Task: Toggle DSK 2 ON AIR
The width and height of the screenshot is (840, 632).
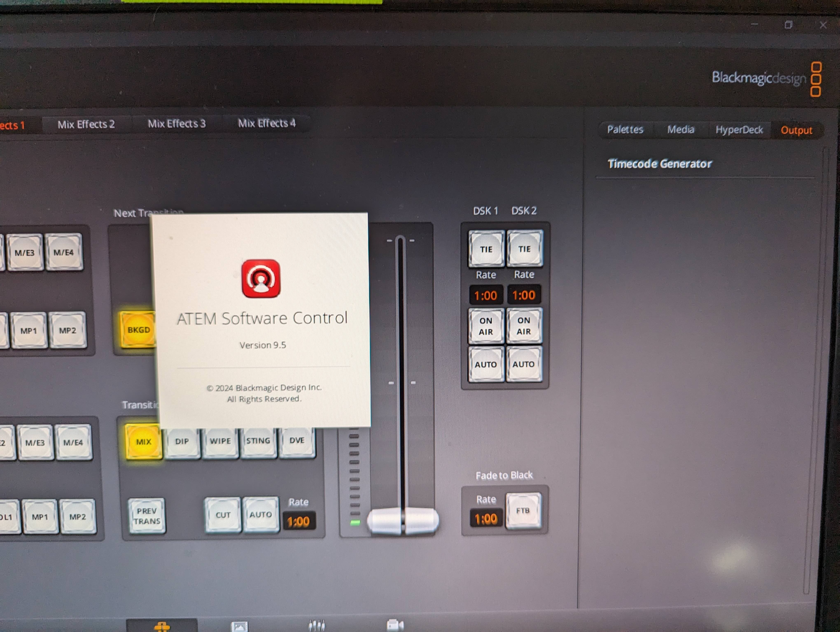Action: pyautogui.click(x=524, y=326)
